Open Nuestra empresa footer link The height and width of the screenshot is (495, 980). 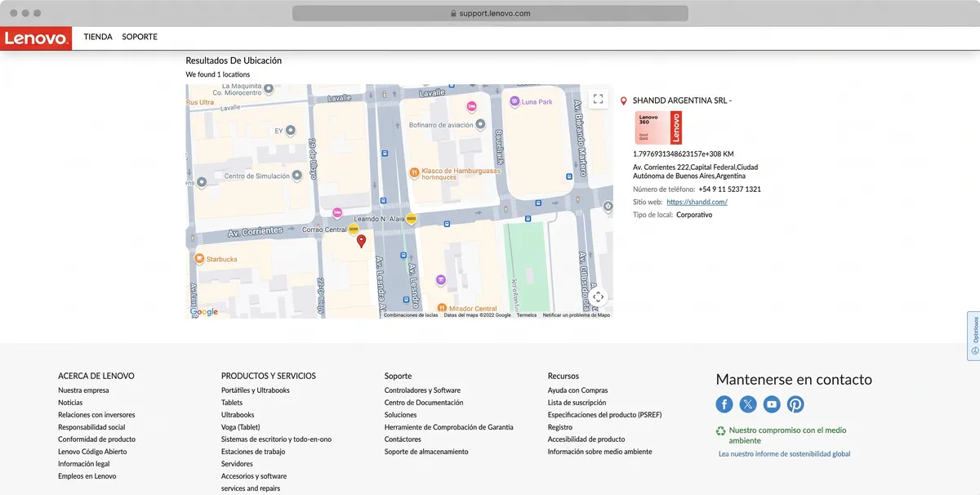pos(83,390)
